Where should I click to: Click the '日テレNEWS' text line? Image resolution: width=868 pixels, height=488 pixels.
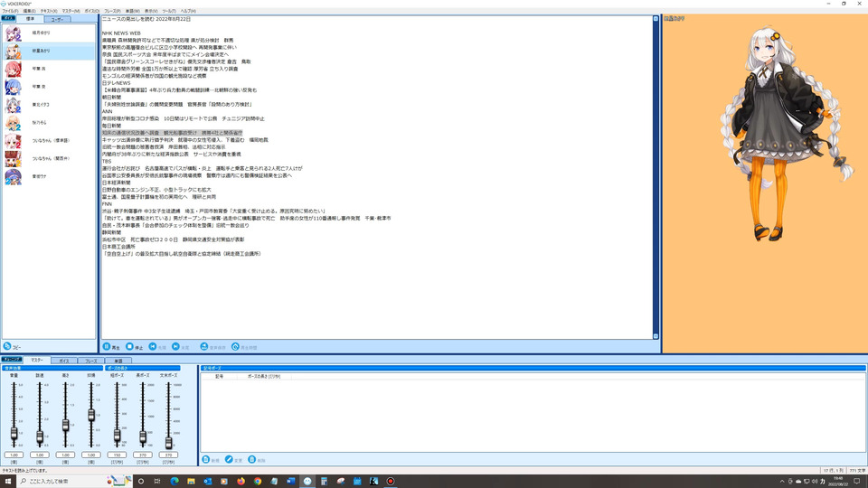(117, 83)
